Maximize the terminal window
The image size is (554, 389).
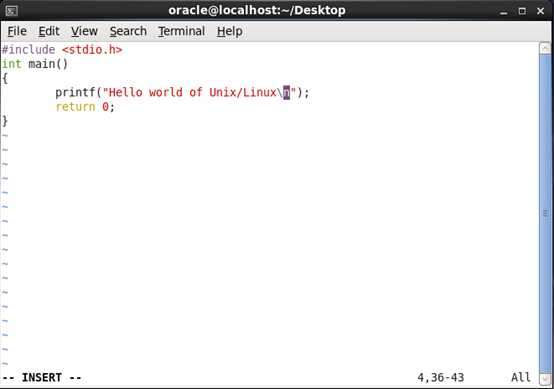point(522,11)
